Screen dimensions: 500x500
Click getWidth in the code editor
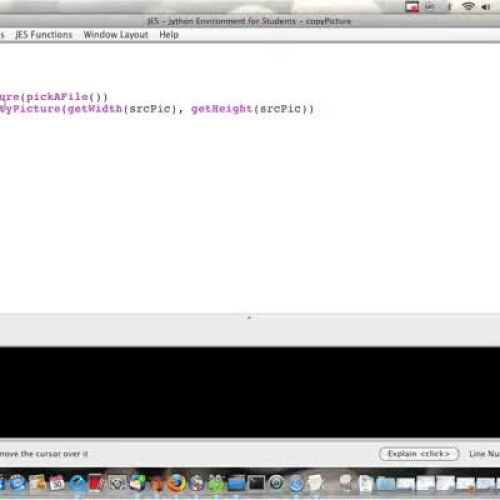(x=95, y=109)
